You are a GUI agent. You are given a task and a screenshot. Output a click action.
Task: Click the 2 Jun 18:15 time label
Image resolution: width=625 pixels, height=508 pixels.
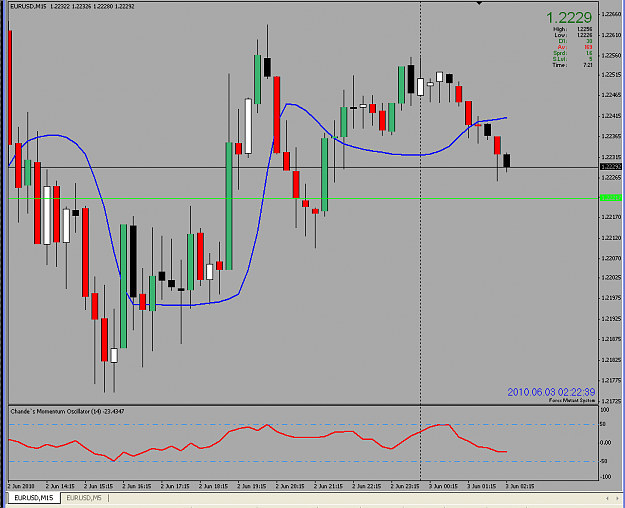[x=213, y=486]
